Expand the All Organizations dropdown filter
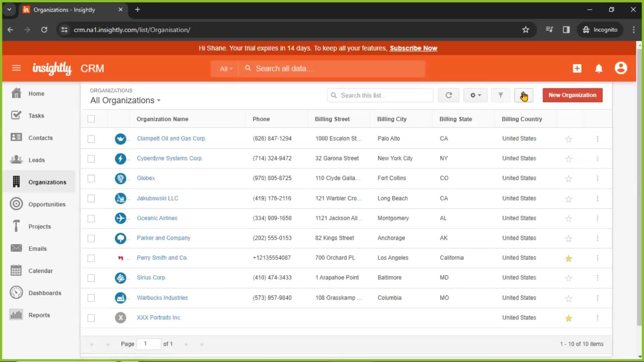 coord(125,100)
